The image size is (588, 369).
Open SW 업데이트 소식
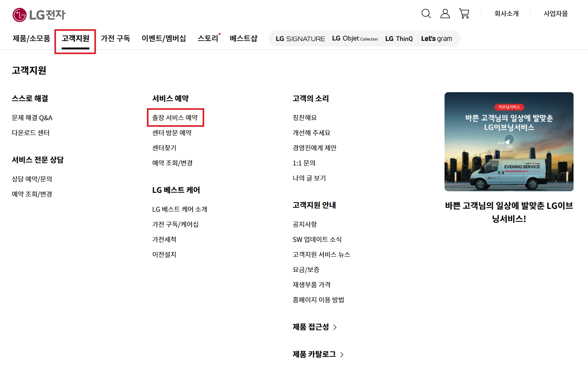coord(317,239)
